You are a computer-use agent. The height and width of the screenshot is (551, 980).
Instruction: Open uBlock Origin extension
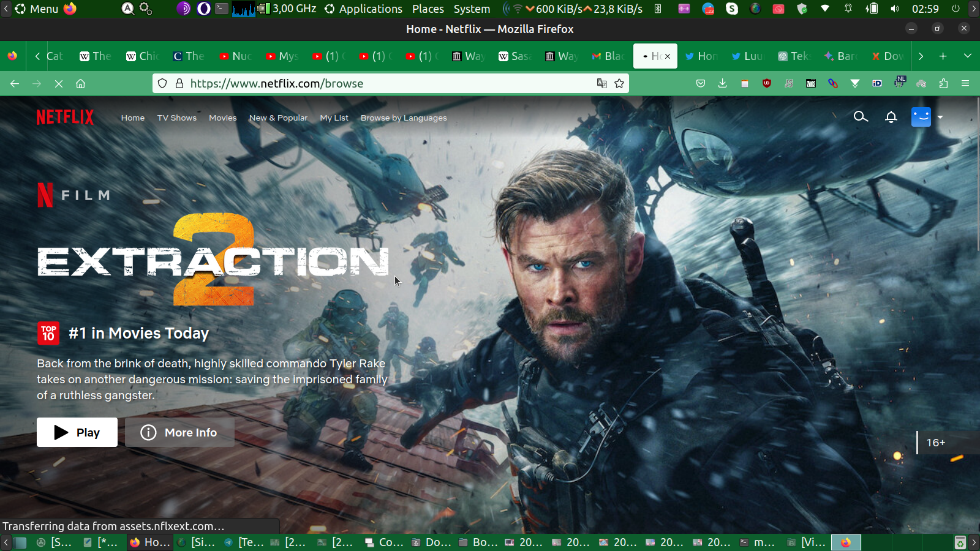click(767, 83)
